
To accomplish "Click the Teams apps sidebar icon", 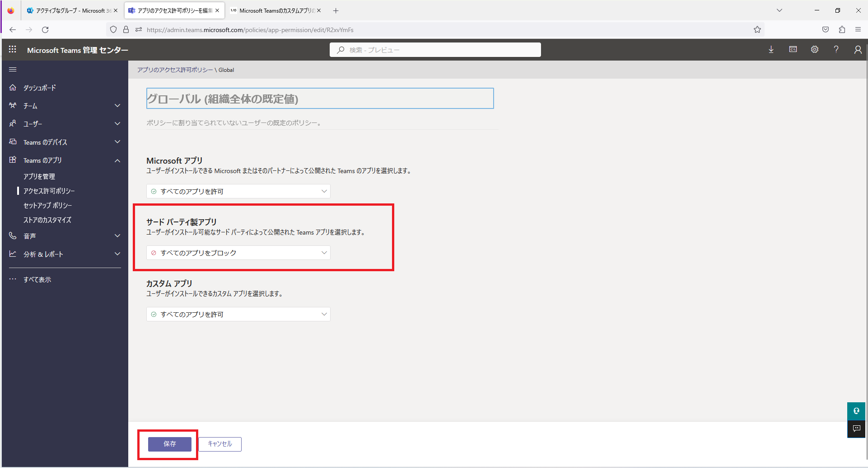I will pyautogui.click(x=13, y=160).
